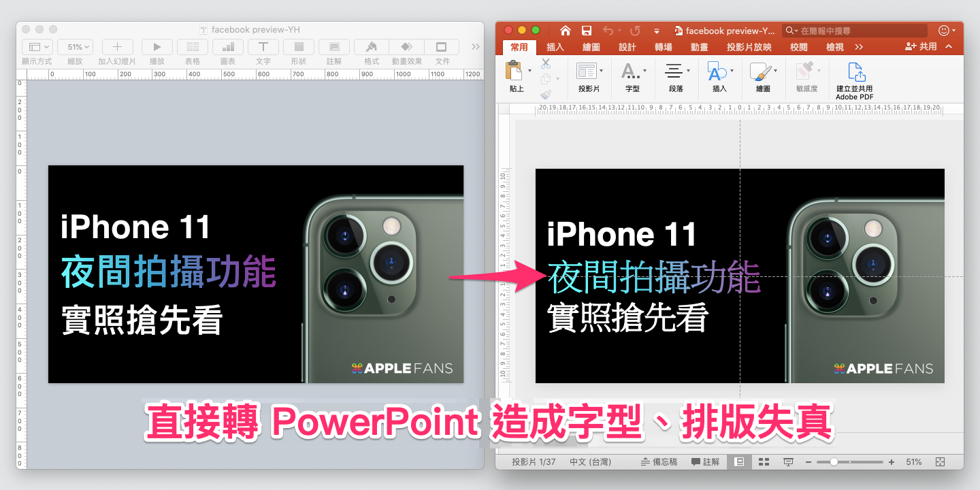The image size is (980, 490).
Task: Customize the PowerPoint Quick Access Toolbar
Action: (x=657, y=31)
